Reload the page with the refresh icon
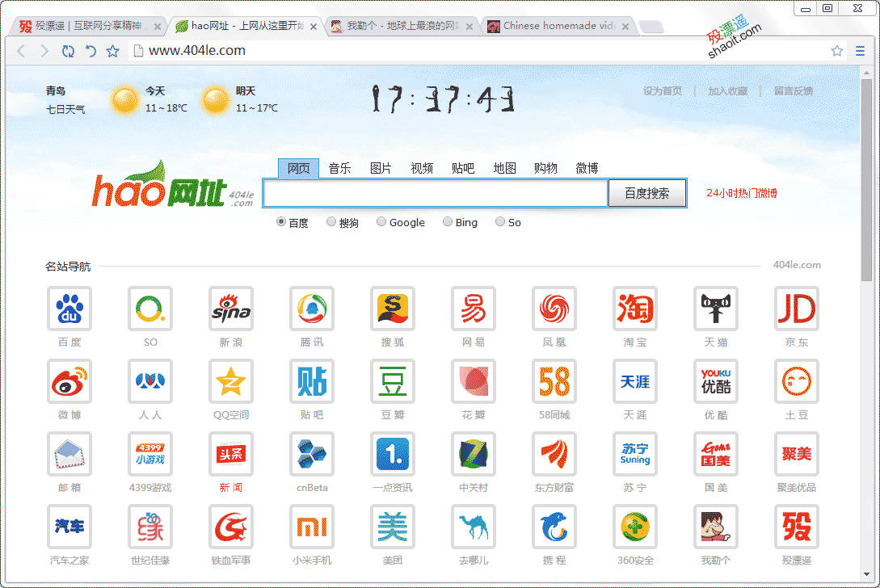The height and width of the screenshot is (588, 880). pos(68,51)
